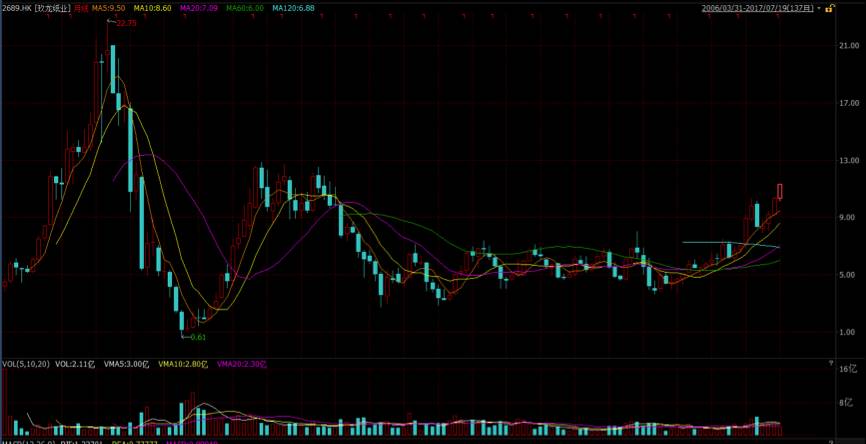
Task: Click the lock icon beside the date range
Action: pos(830,7)
